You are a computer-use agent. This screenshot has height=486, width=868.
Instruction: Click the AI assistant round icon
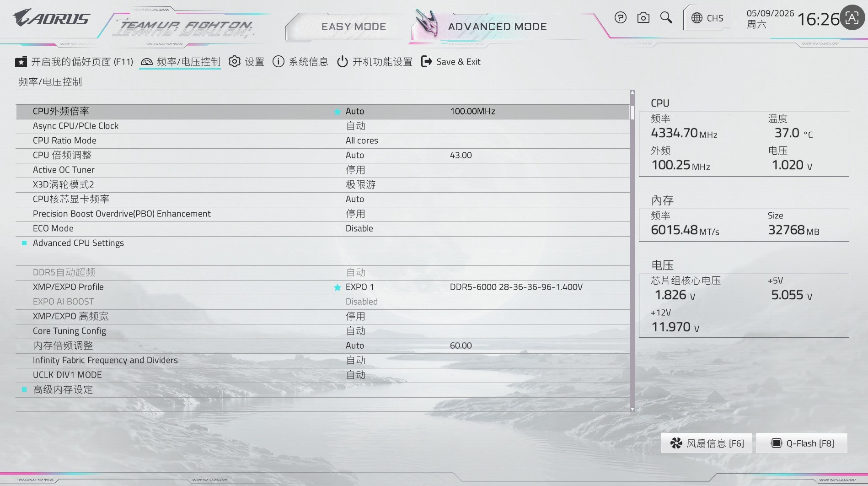(x=852, y=18)
